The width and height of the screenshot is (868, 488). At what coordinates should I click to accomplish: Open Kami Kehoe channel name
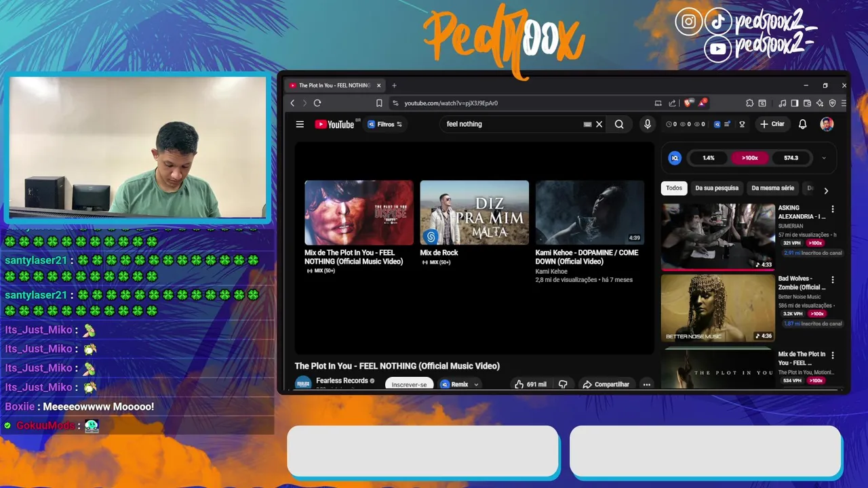point(551,271)
